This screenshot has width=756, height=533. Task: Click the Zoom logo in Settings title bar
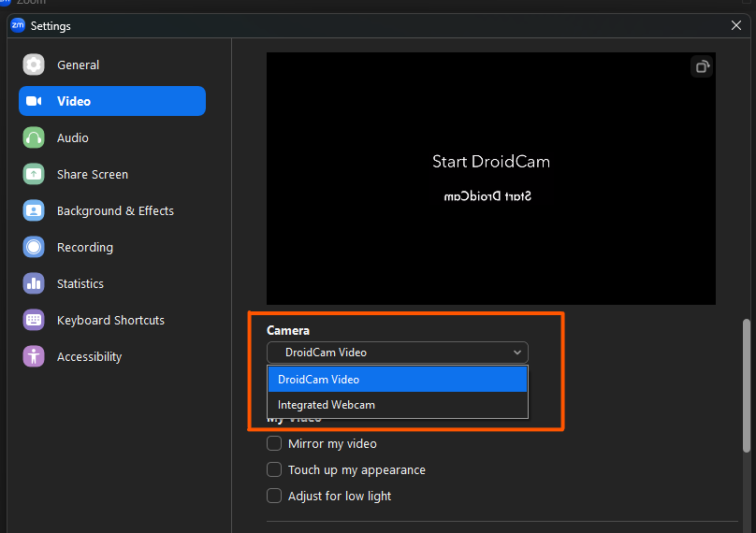(18, 25)
